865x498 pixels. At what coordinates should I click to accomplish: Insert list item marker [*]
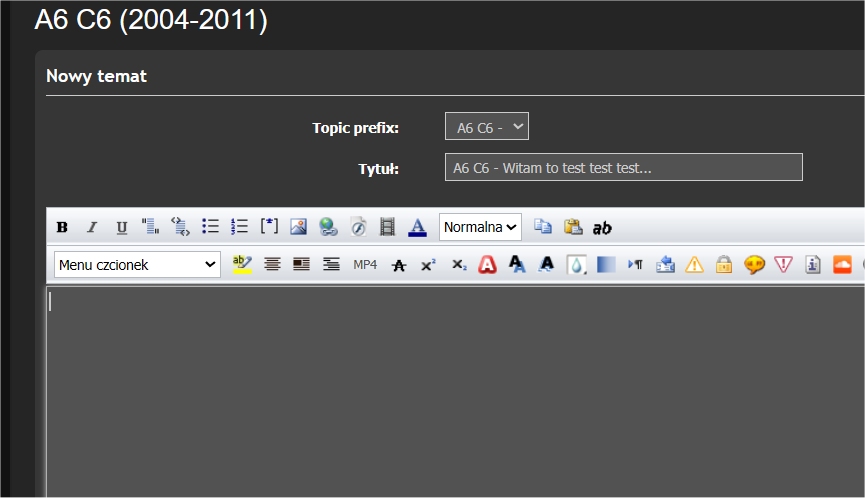[x=269, y=226]
